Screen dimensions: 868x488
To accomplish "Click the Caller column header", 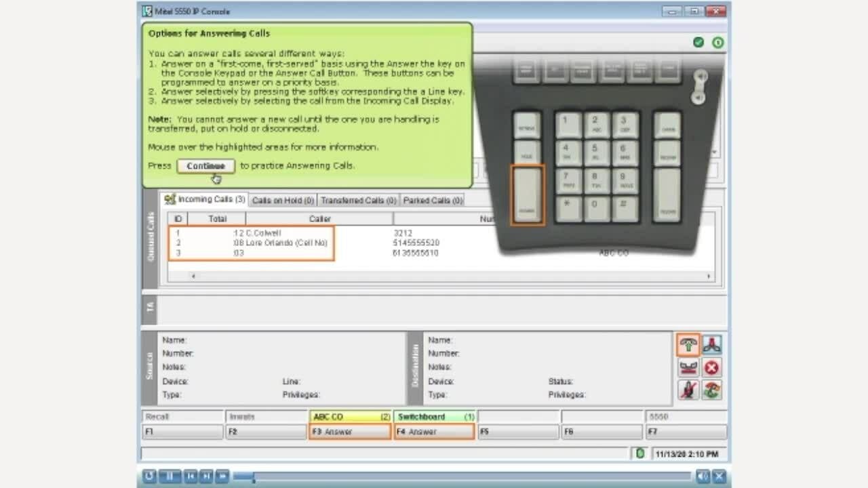I will coord(319,219).
